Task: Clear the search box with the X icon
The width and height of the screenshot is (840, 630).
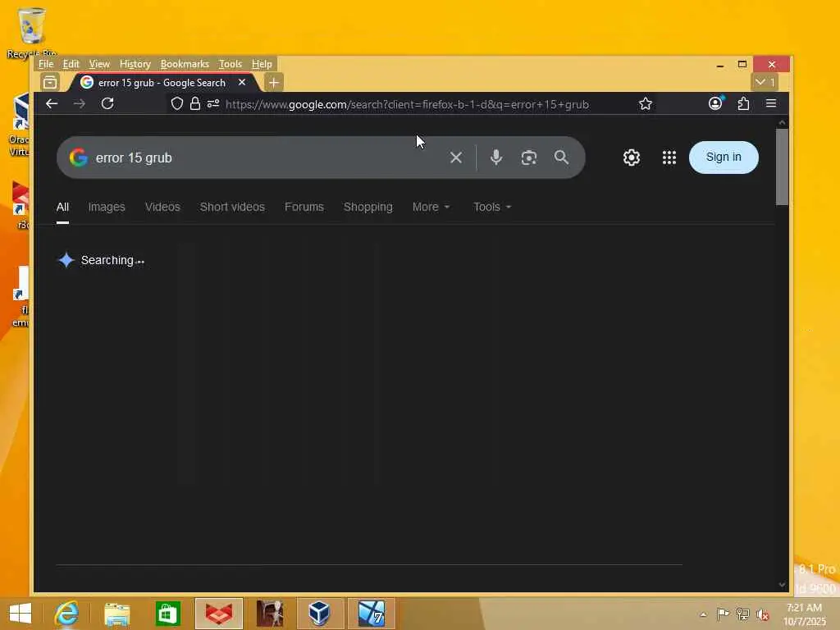Action: (456, 157)
